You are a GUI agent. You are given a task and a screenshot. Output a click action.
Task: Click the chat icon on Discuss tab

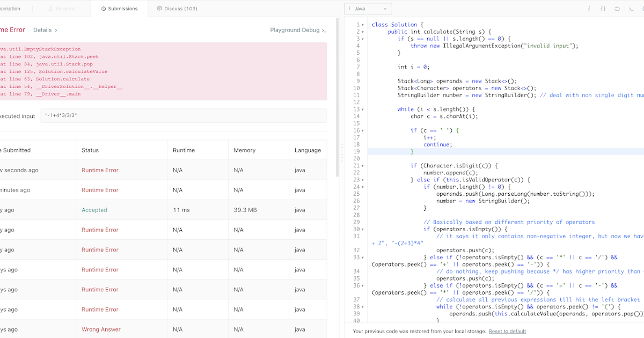(x=159, y=9)
